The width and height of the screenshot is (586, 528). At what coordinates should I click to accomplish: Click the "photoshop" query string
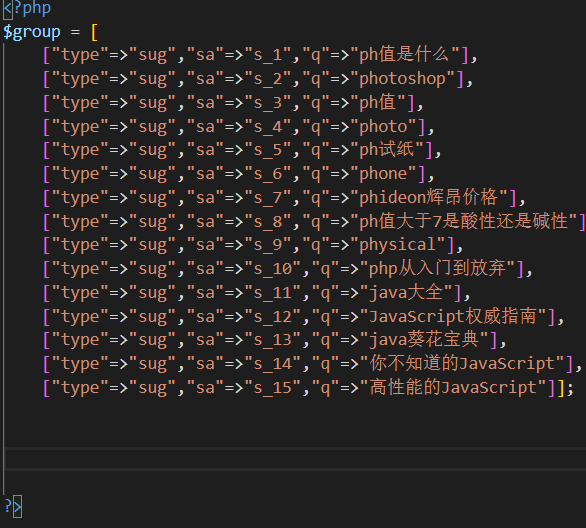coord(403,79)
